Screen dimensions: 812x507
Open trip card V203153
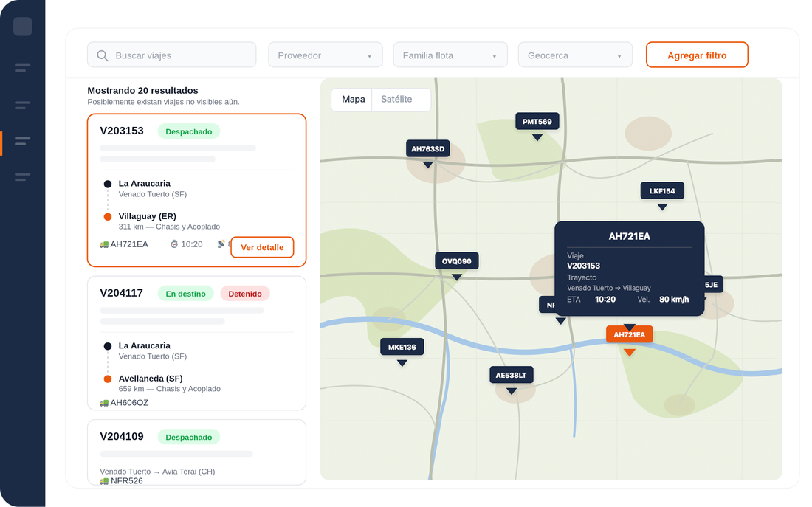coord(197,190)
